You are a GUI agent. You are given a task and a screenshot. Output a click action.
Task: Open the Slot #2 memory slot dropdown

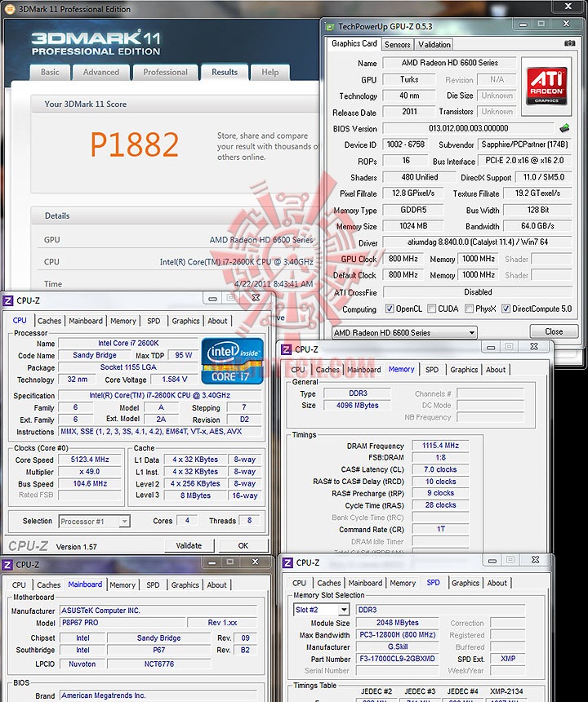(322, 610)
